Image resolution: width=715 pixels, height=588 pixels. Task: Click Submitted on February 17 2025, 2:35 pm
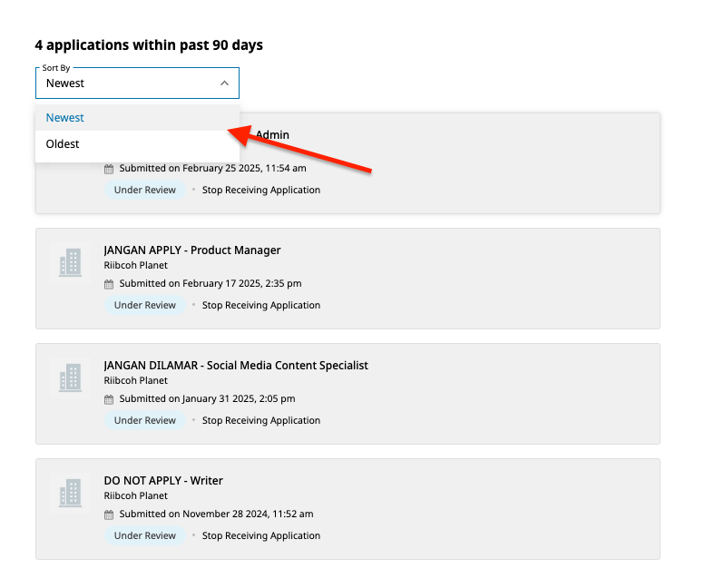[x=211, y=283]
